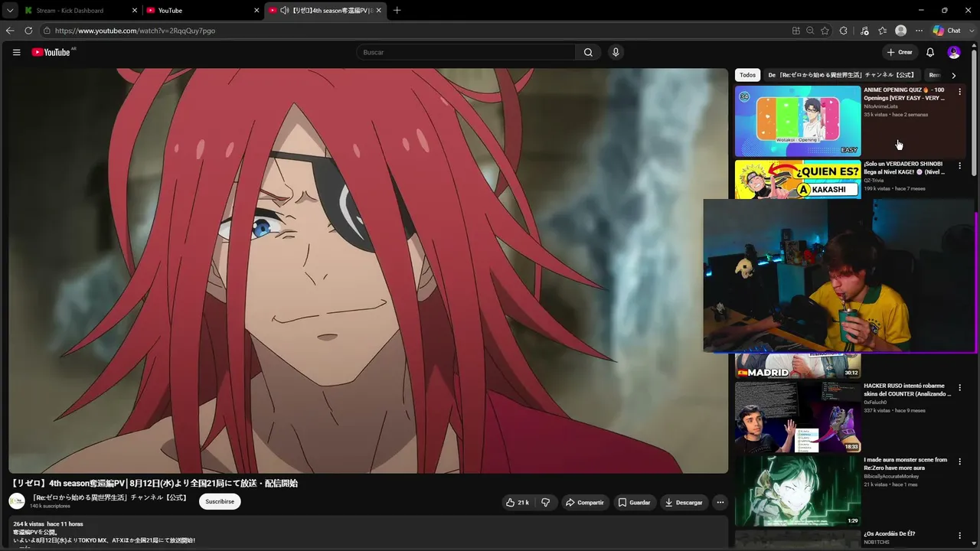Click the search magnifier button
The height and width of the screenshot is (551, 980).
pos(588,52)
